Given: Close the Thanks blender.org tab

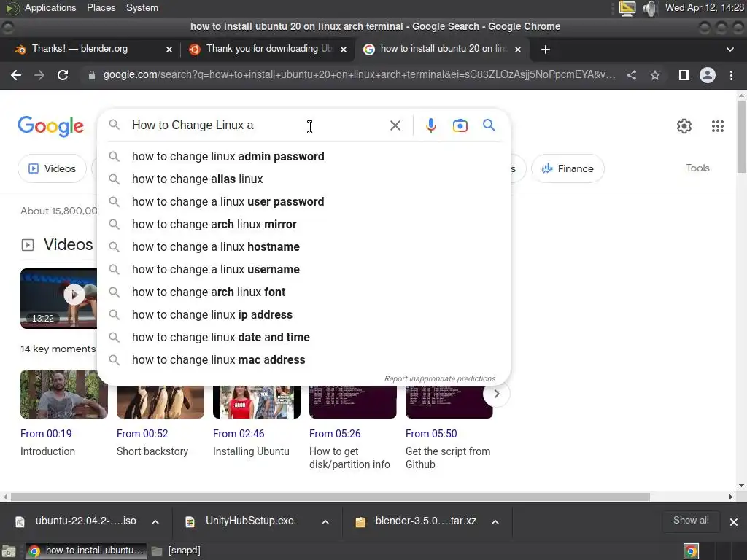Looking at the screenshot, I should coord(169,49).
